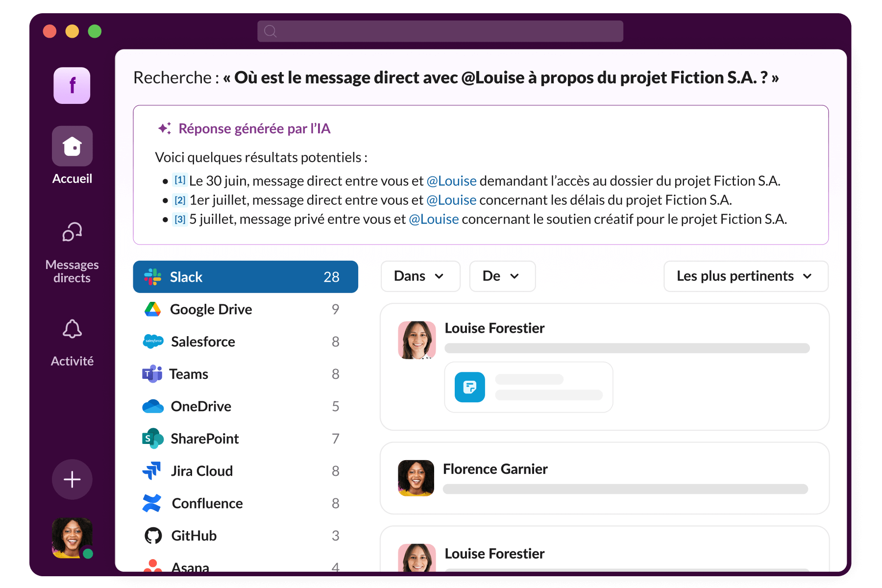Open first Louise Forestier result avatar
The image size is (882, 588).
point(416,340)
